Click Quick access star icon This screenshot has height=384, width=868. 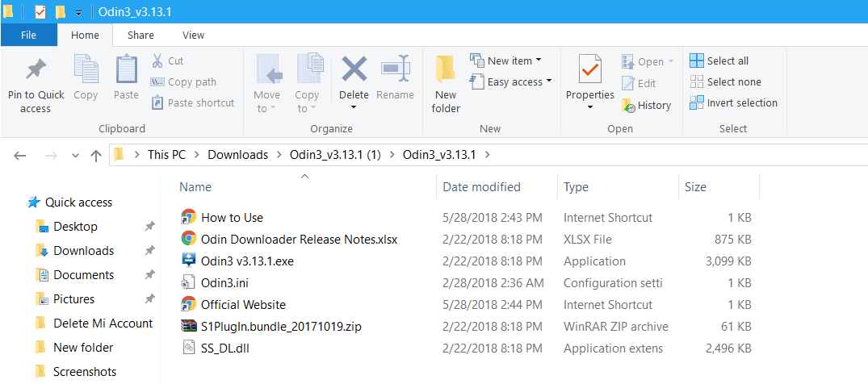[x=34, y=202]
